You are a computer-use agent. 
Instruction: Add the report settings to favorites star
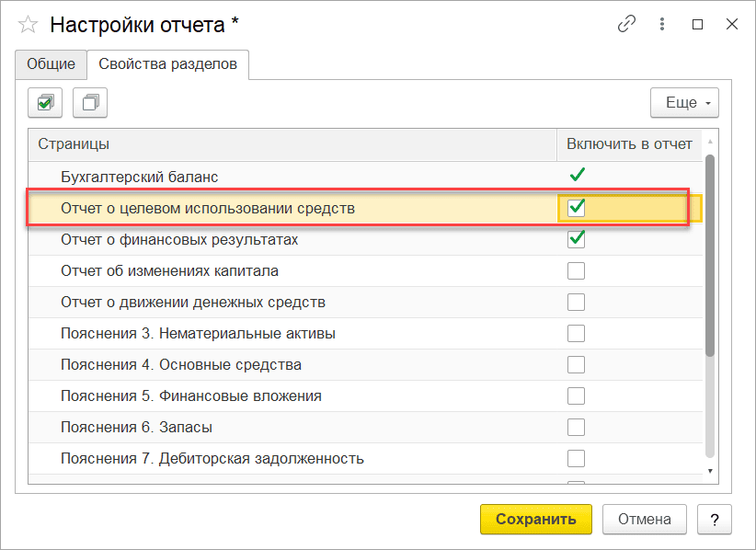pos(29,25)
